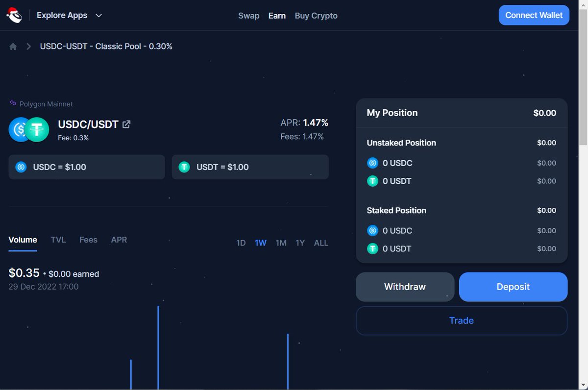Select the Volume chart tab

point(23,240)
